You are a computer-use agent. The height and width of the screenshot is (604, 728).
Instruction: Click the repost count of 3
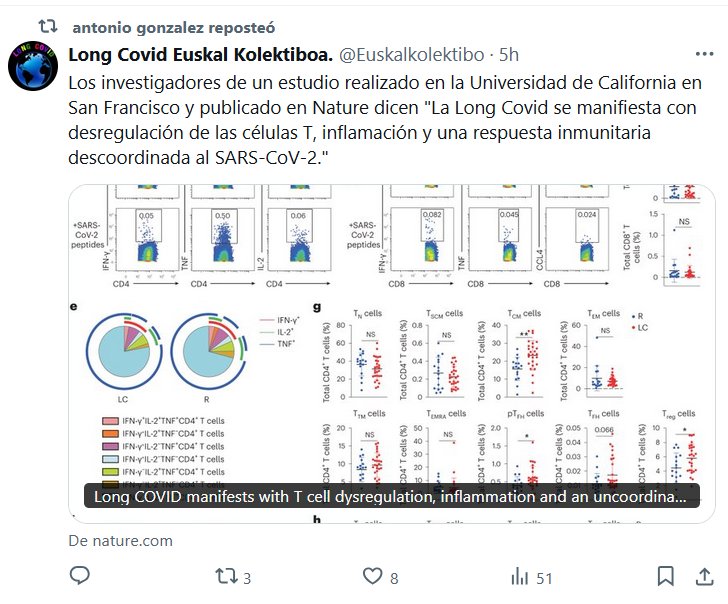coord(246,577)
